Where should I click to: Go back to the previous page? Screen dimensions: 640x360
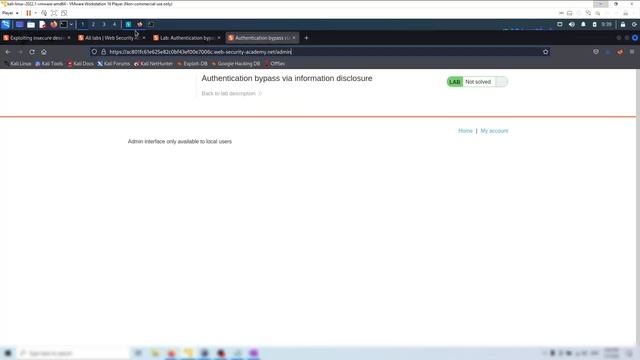pyautogui.click(x=8, y=52)
